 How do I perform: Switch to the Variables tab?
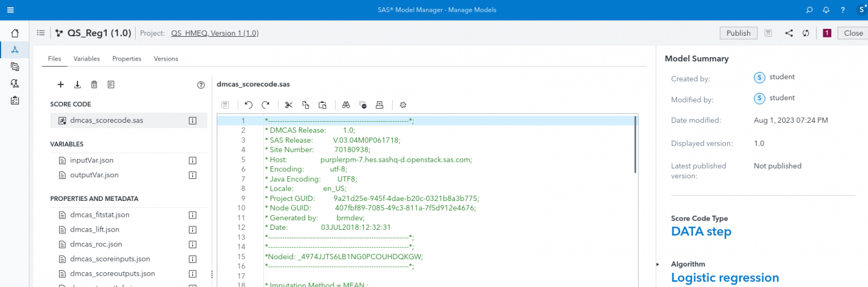click(86, 59)
